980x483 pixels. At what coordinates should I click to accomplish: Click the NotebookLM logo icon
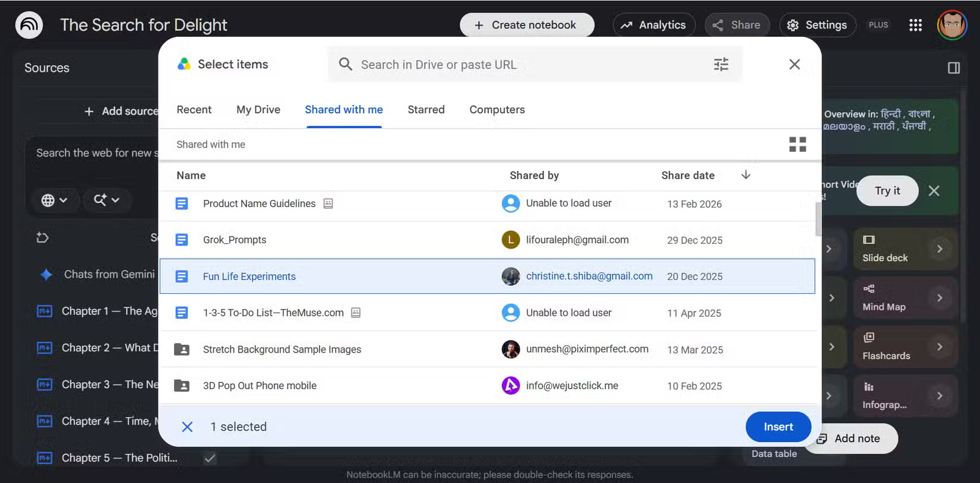(x=29, y=25)
